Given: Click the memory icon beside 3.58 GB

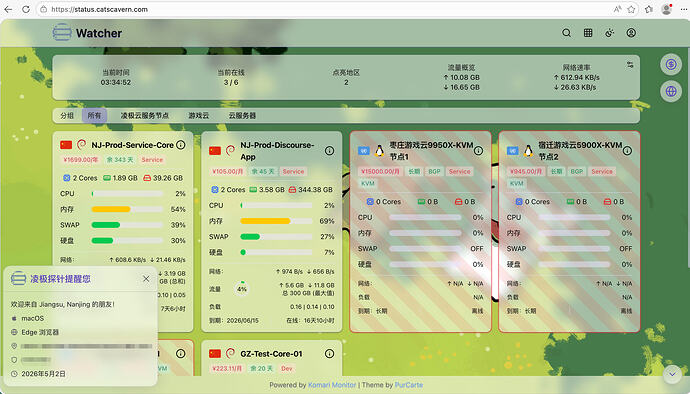Looking at the screenshot, I should pos(253,190).
